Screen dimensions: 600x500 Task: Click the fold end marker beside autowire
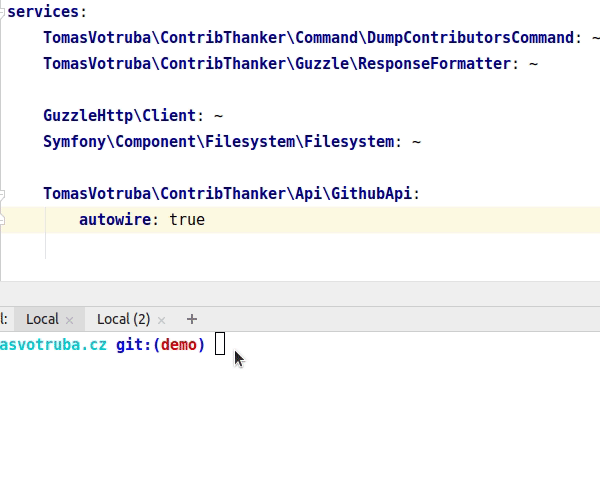[2, 220]
